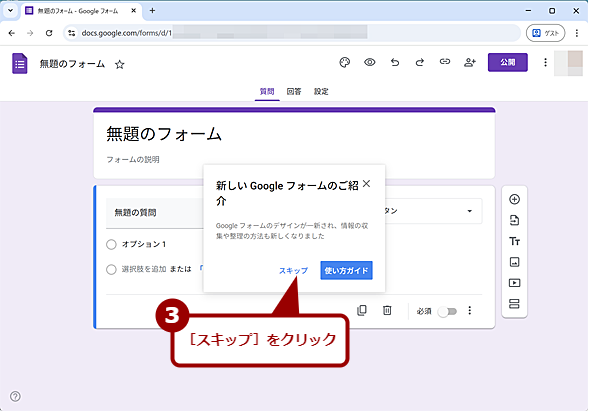Open a new browser tab

[x=152, y=11]
